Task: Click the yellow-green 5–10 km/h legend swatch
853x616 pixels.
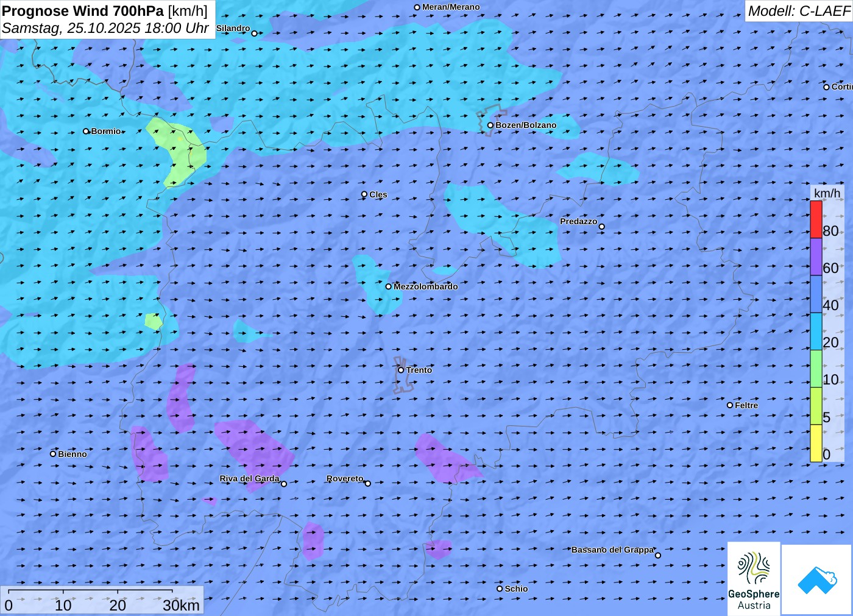Action: [x=816, y=406]
